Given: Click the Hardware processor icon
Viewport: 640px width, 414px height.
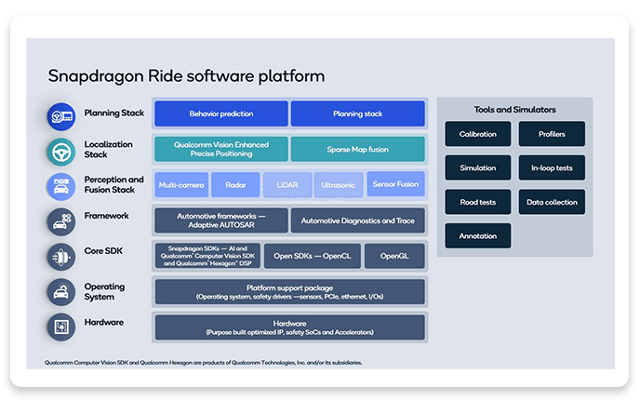Looking at the screenshot, I should pos(61,327).
